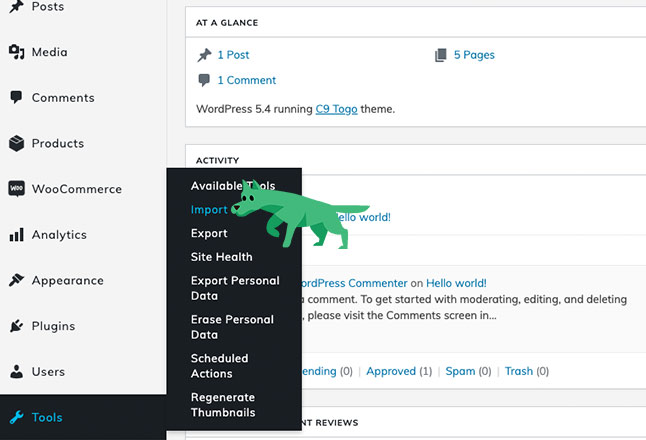Viewport: 646px width, 440px height.
Task: Select Tools in the sidebar
Action: (x=47, y=417)
